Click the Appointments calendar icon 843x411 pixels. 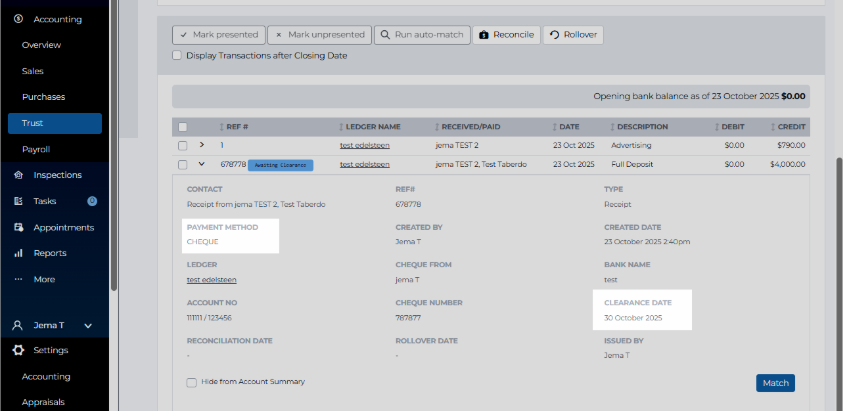pyautogui.click(x=18, y=228)
